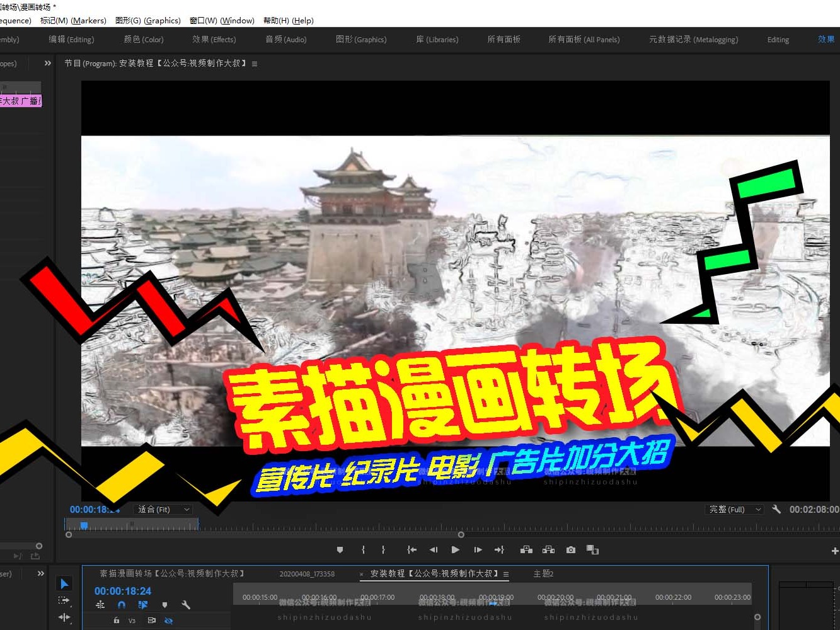Play the program monitor
840x630 pixels.
[x=456, y=550]
